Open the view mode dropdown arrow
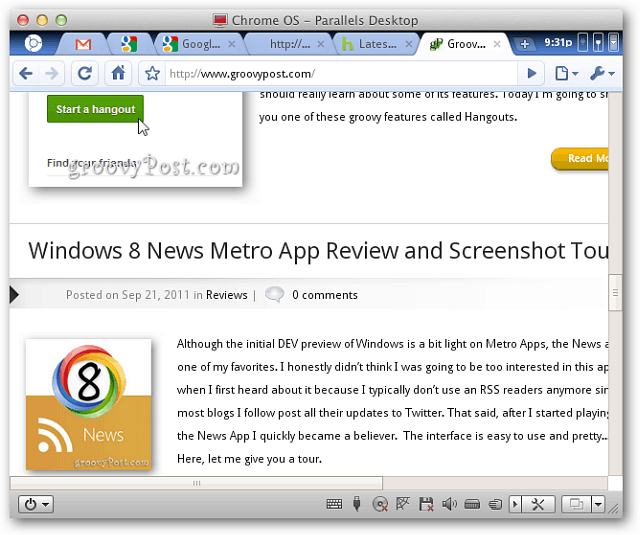 pyautogui.click(x=598, y=505)
